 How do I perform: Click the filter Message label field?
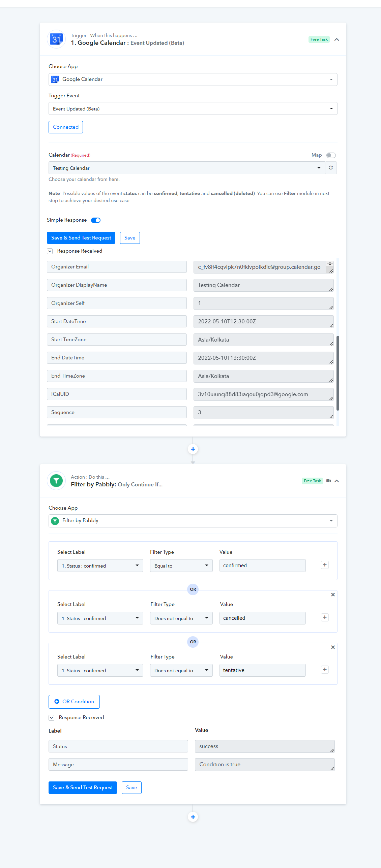click(x=118, y=765)
